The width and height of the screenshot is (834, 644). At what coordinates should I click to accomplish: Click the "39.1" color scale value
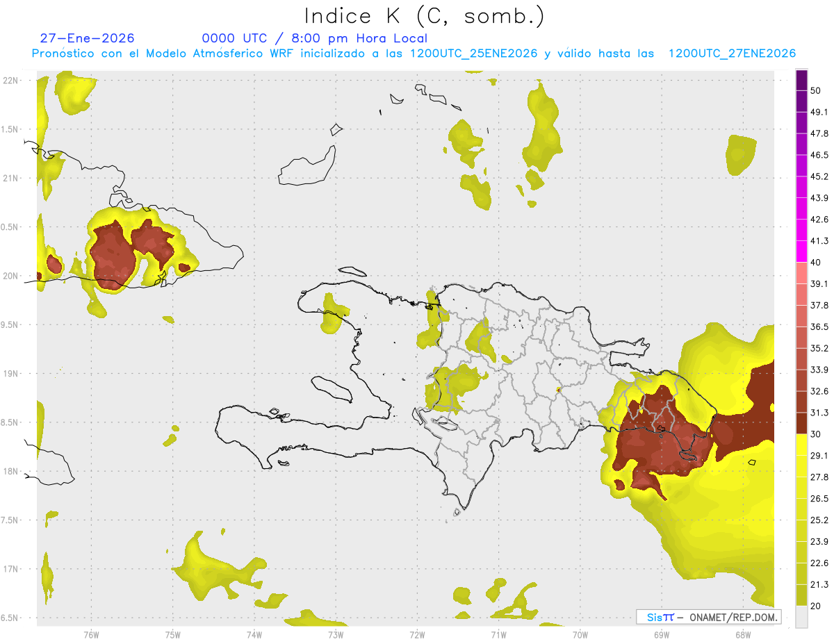click(x=819, y=284)
